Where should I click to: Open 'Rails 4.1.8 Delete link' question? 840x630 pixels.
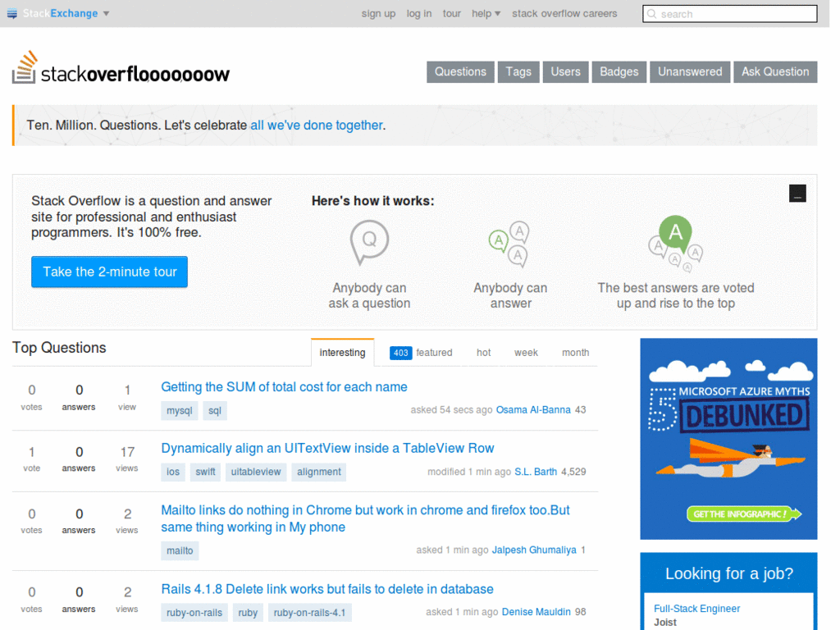coord(326,589)
